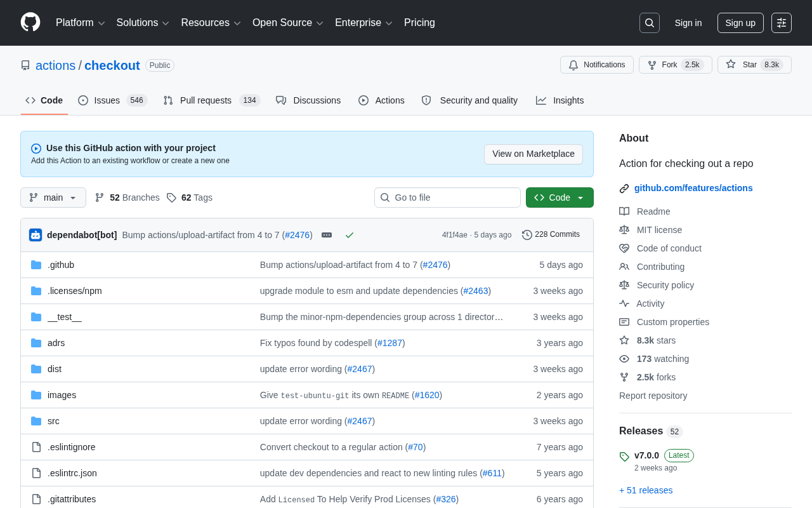Click the adrs folder icon
The height and width of the screenshot is (508, 812).
tap(36, 343)
